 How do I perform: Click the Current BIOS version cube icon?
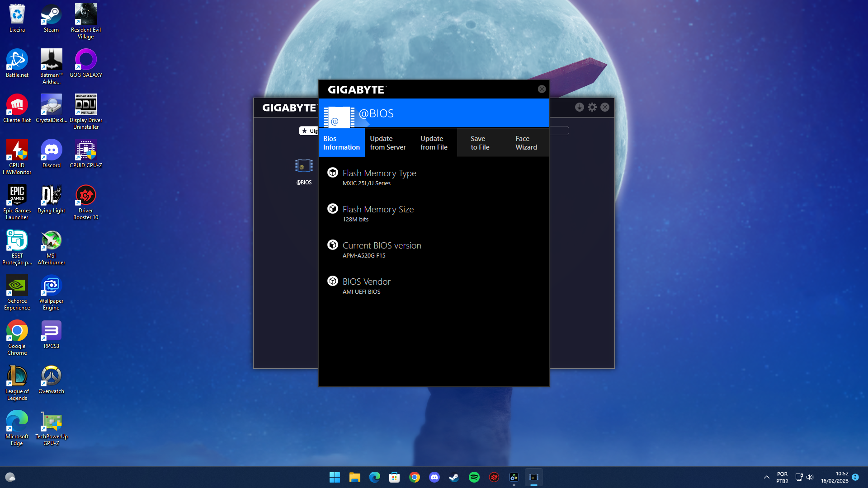click(x=333, y=245)
